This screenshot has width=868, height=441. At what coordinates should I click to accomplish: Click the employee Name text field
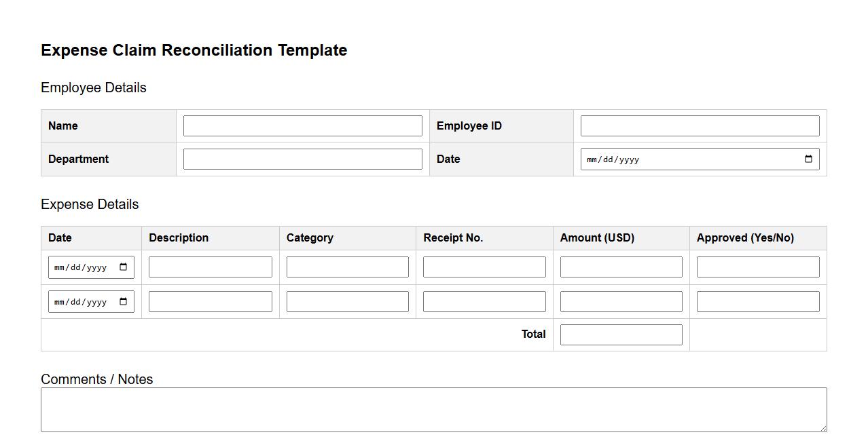302,126
